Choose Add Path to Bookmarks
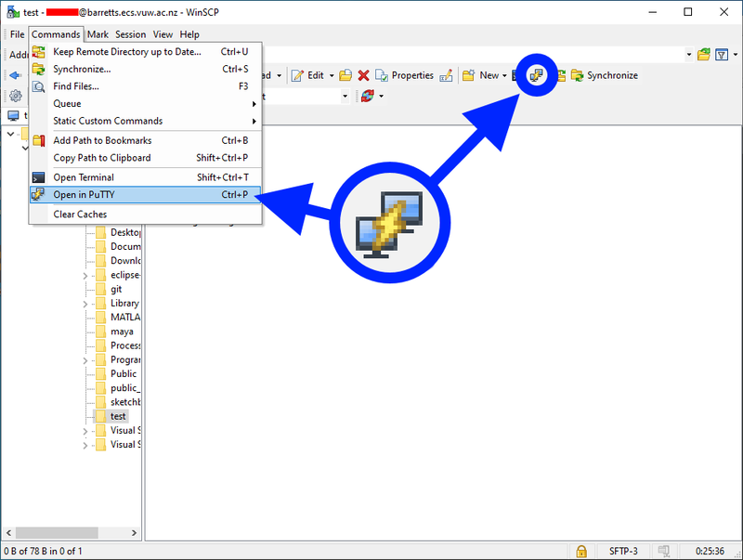 146,140
